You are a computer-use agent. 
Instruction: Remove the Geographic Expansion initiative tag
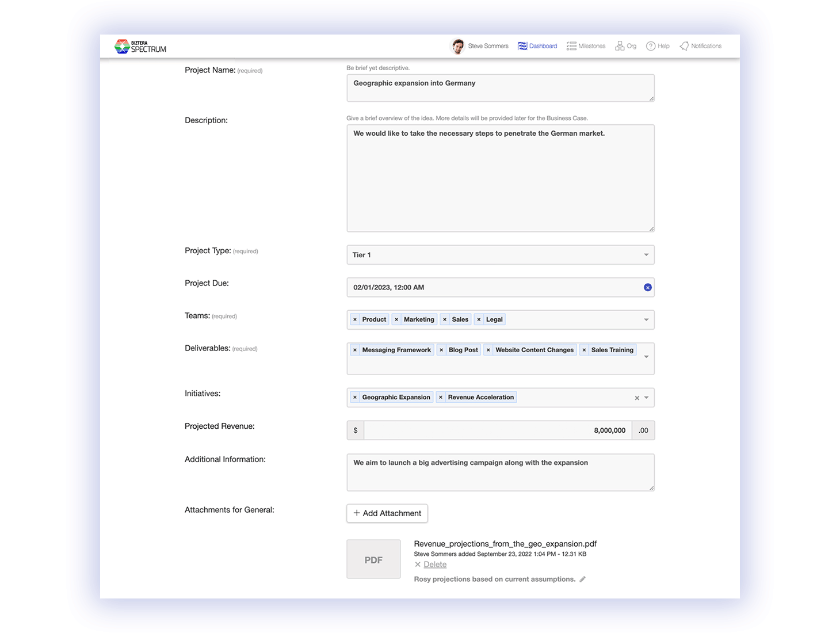pyautogui.click(x=355, y=397)
